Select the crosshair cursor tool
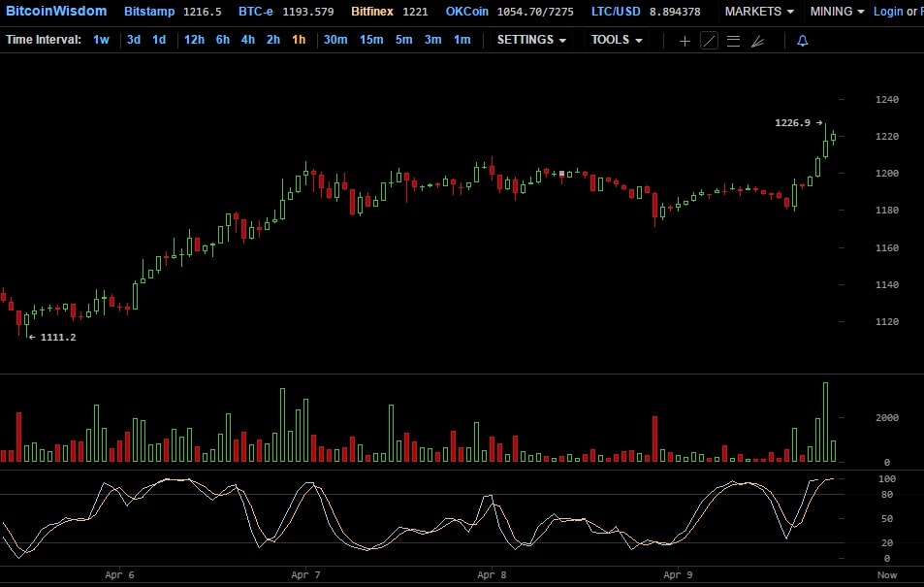Image resolution: width=924 pixels, height=587 pixels. point(685,41)
